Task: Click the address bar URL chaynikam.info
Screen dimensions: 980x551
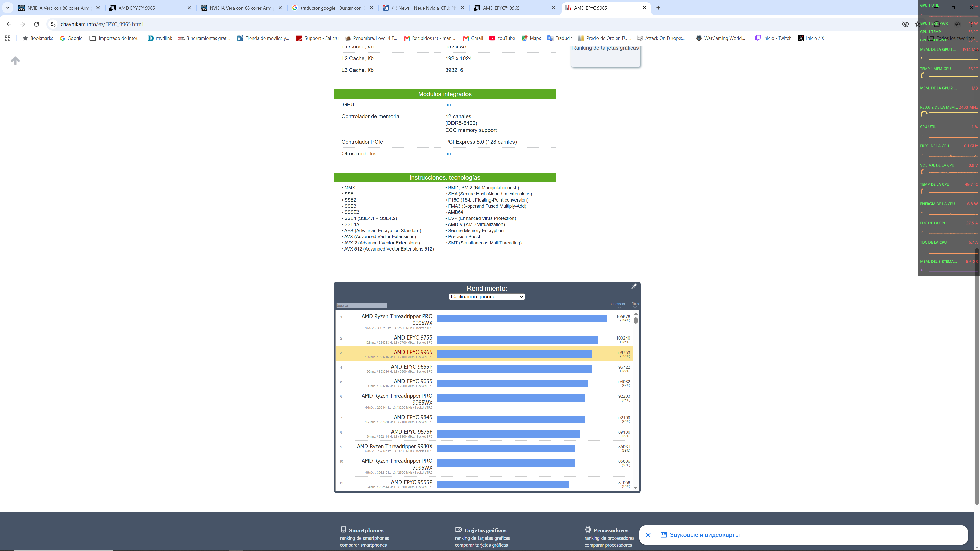Action: click(102, 24)
